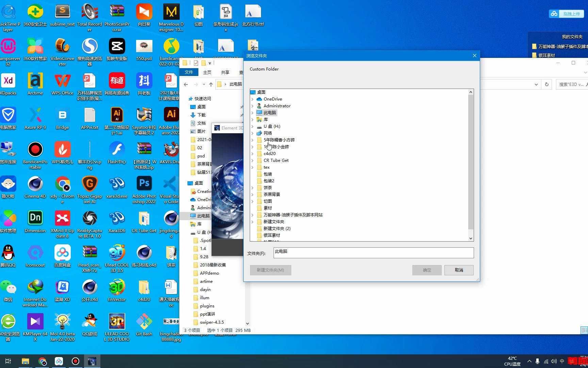The height and width of the screenshot is (368, 588).
Task: Select APPdemo folder in Explorer sidebar
Action: coord(209,273)
